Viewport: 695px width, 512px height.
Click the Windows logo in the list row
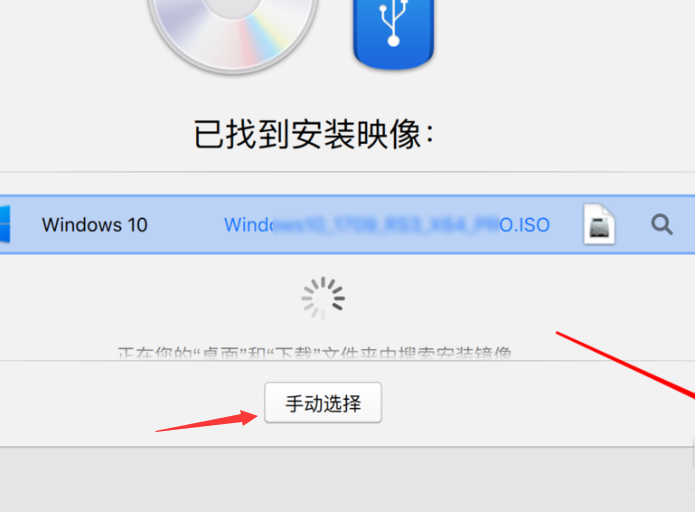(x=5, y=224)
